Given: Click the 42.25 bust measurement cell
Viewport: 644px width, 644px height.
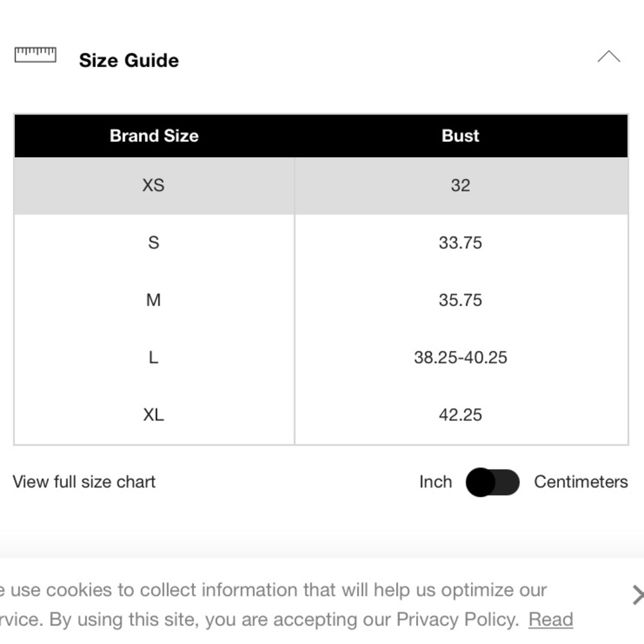Looking at the screenshot, I should (460, 415).
